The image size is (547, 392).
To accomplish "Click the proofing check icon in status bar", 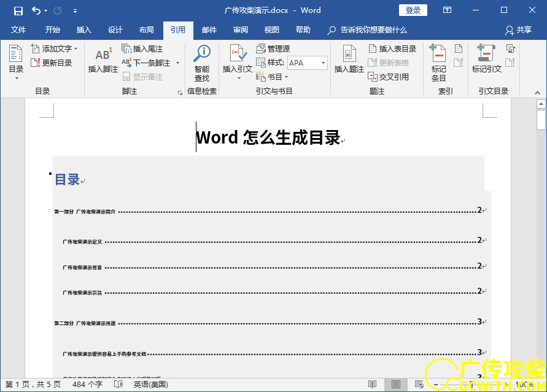I will (118, 385).
